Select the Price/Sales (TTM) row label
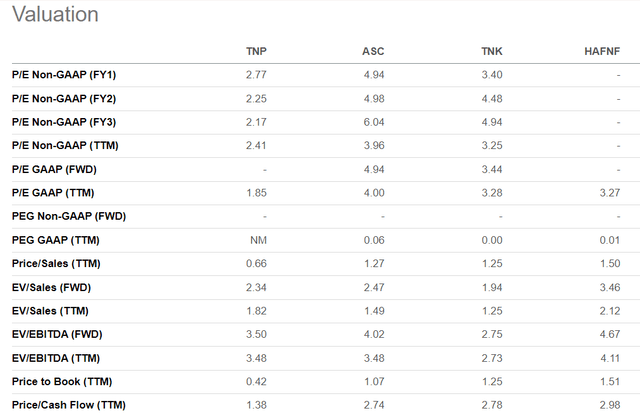The image size is (640, 418). [x=56, y=264]
